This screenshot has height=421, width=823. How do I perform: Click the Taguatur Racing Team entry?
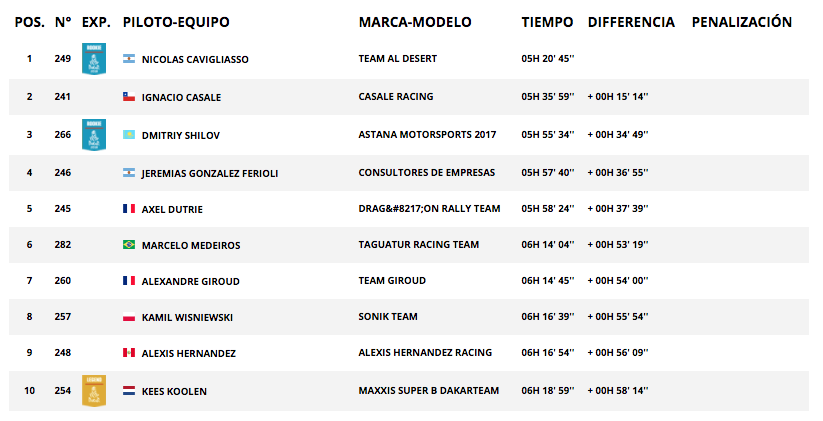click(419, 245)
